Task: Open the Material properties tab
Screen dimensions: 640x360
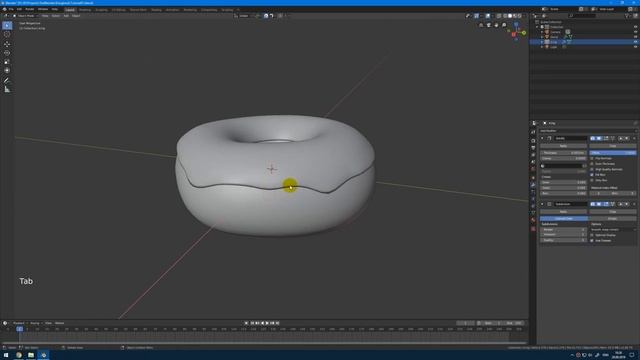Action: 533,220
